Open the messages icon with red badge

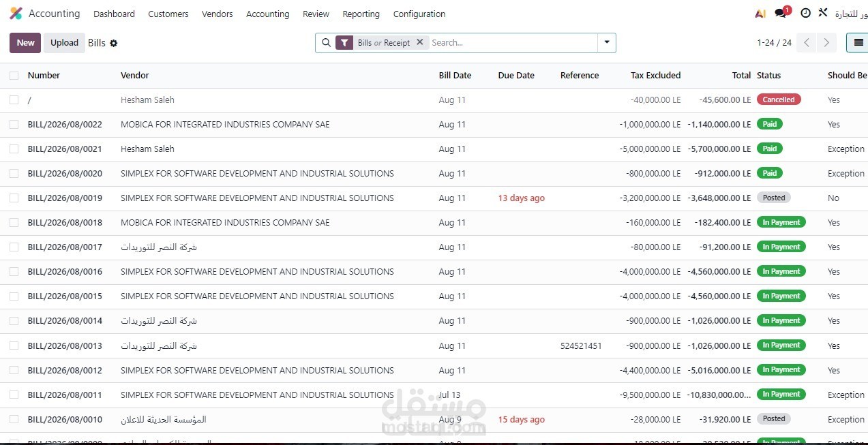[x=782, y=13]
